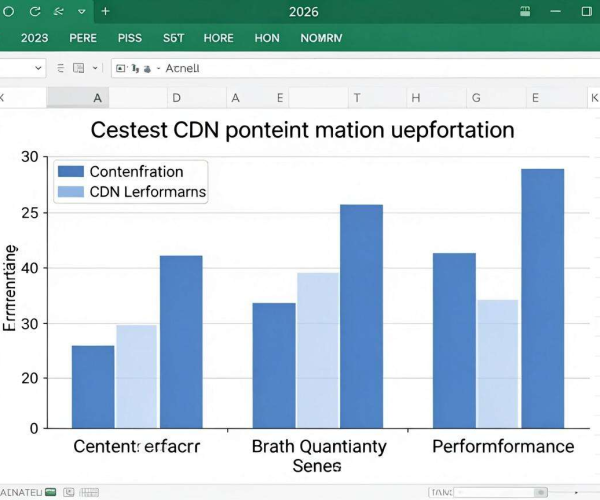Click the zoom slider thumb in status bar
600x500 pixels.
click(541, 492)
